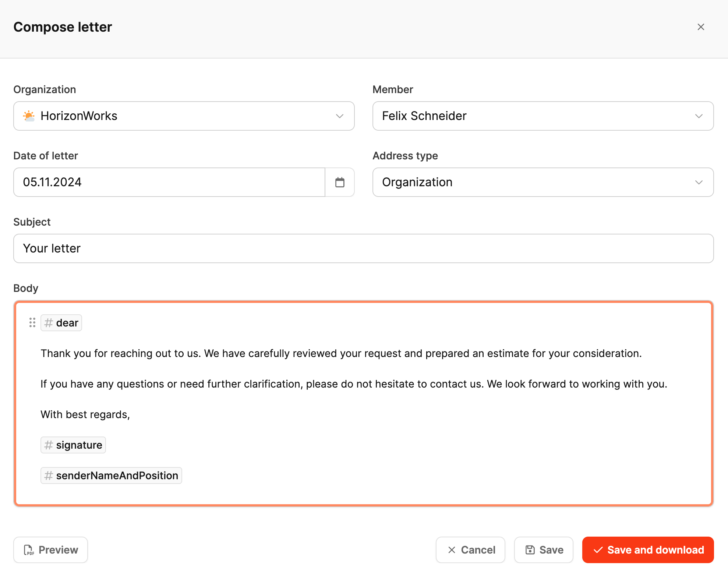This screenshot has width=728, height=583.
Task: Click the Date of letter text field
Action: [x=169, y=182]
